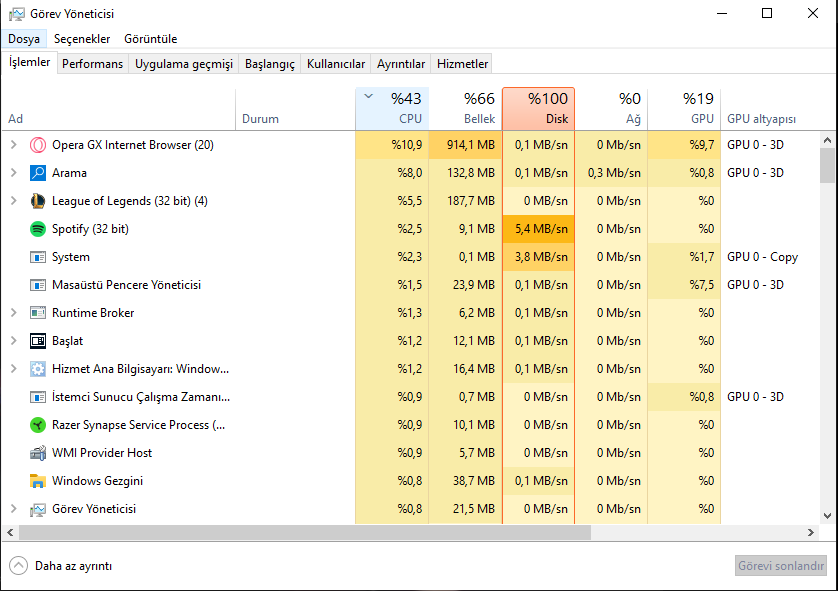Click the vertical scrollbar thumb
The height and width of the screenshot is (591, 838).
[827, 166]
